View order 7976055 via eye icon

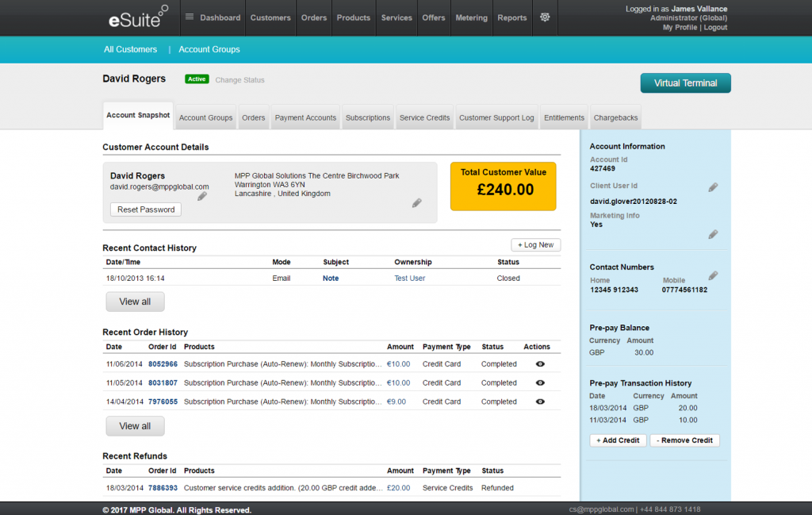coord(540,402)
